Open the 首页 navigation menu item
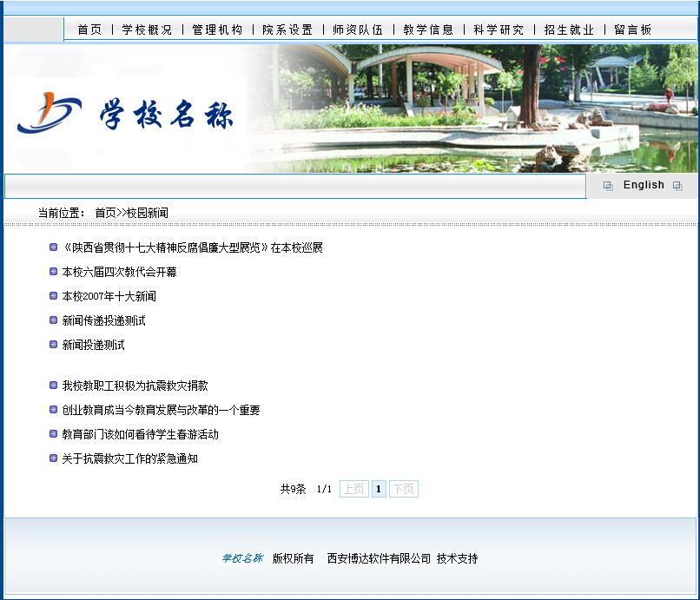The width and height of the screenshot is (700, 600). pos(89,30)
